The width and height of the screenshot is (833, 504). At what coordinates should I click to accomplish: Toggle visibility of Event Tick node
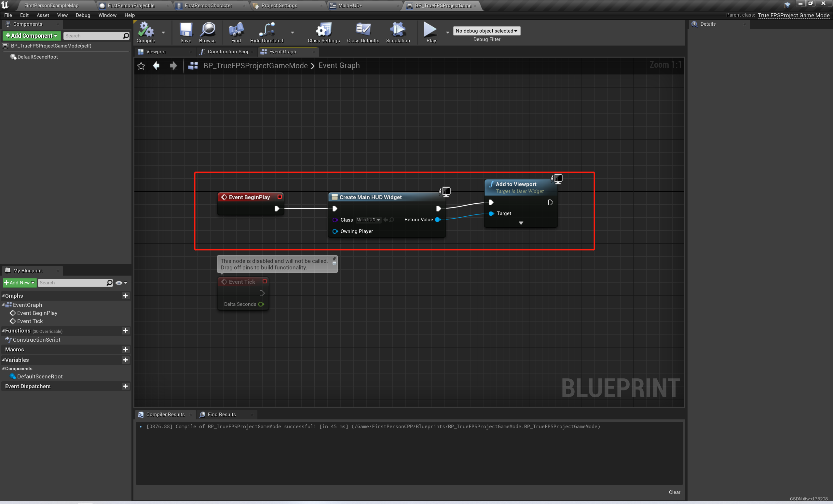point(265,281)
